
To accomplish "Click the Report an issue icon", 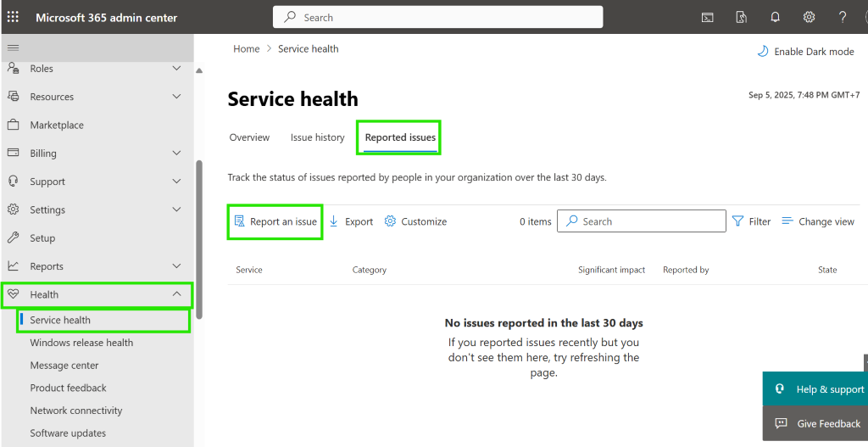I will click(239, 221).
